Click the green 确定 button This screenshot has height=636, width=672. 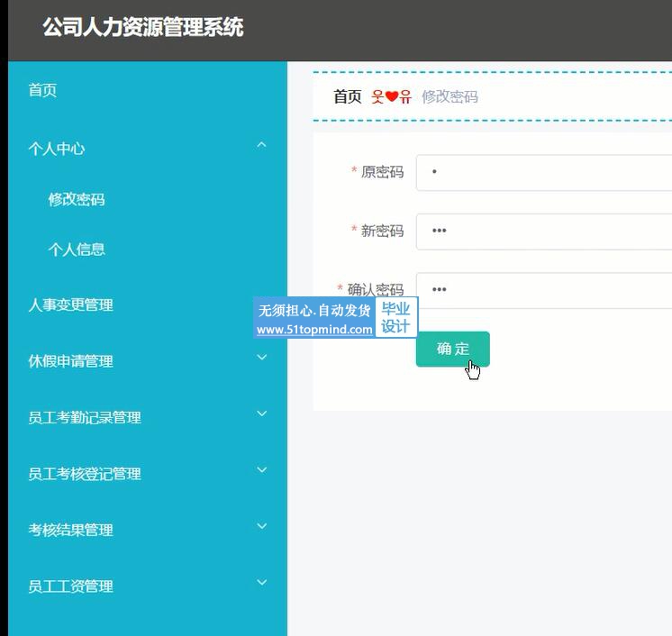pyautogui.click(x=452, y=349)
